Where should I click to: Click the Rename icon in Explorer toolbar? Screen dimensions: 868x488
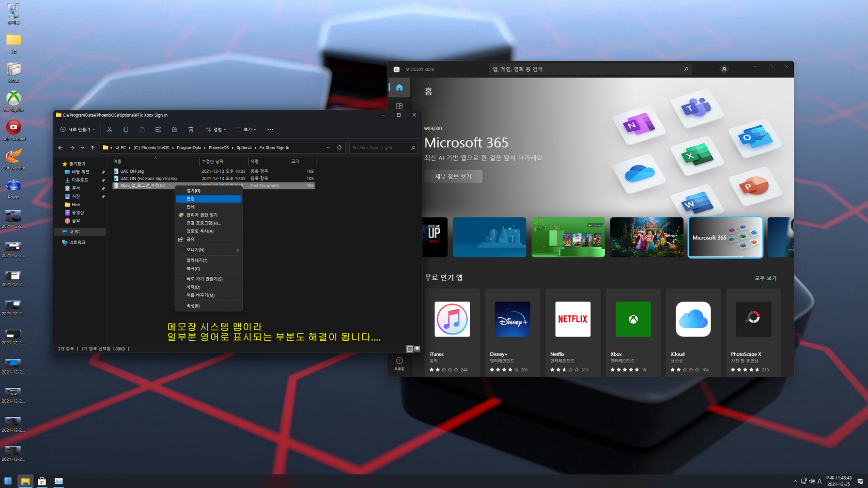[158, 130]
